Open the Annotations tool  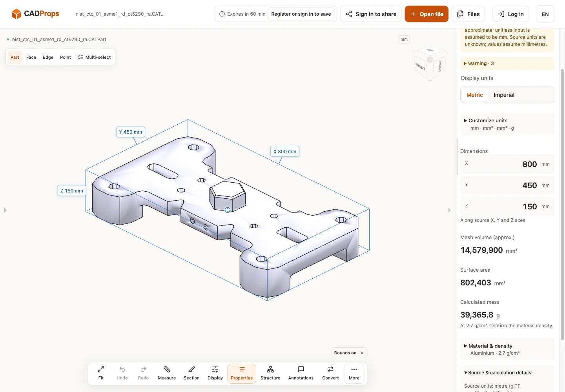301,374
